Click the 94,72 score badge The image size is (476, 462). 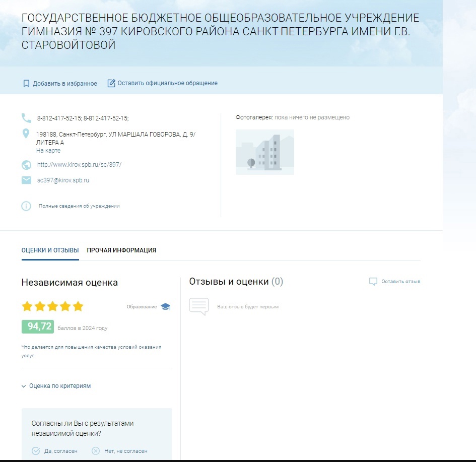[38, 326]
